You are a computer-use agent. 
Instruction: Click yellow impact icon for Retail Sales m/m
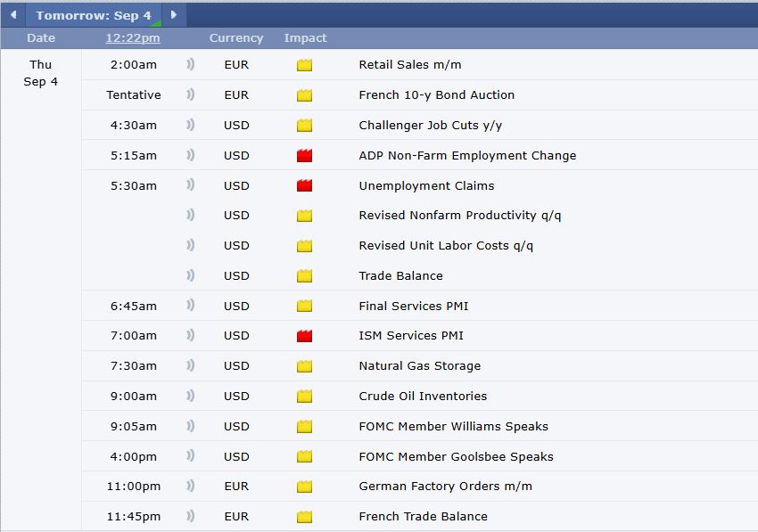point(305,65)
